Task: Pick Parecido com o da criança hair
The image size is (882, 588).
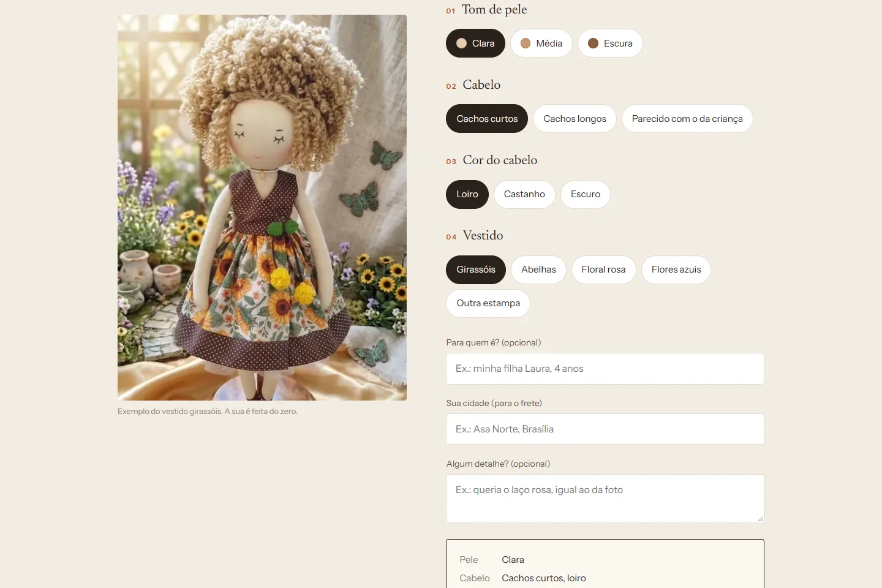Action: [687, 119]
